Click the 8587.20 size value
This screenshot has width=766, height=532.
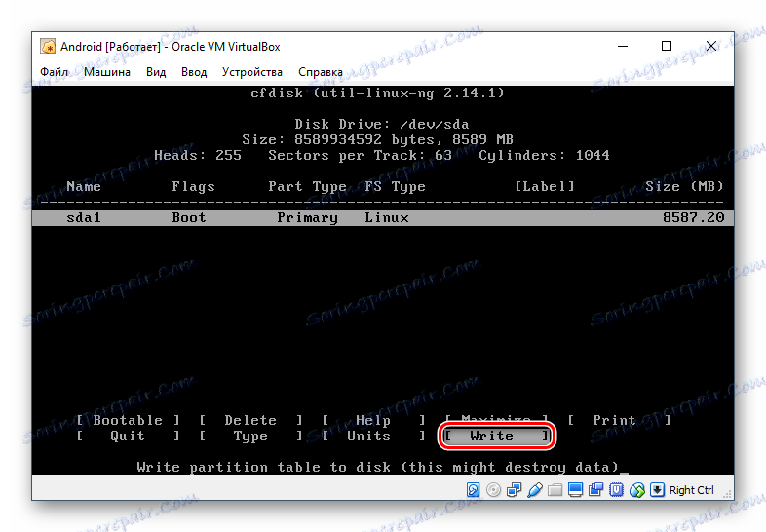click(693, 218)
